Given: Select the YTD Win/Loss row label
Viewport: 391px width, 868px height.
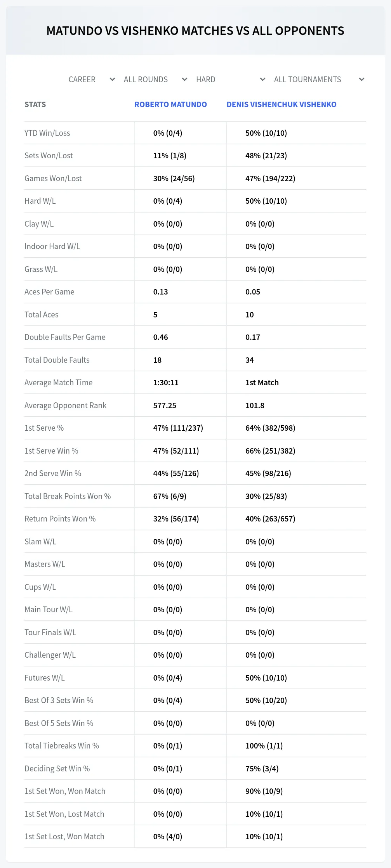Looking at the screenshot, I should pos(47,133).
